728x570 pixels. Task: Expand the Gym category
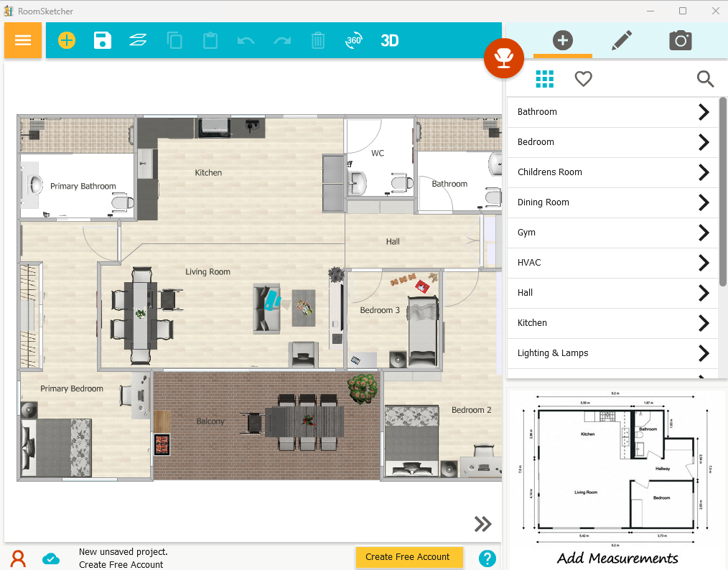coord(612,233)
